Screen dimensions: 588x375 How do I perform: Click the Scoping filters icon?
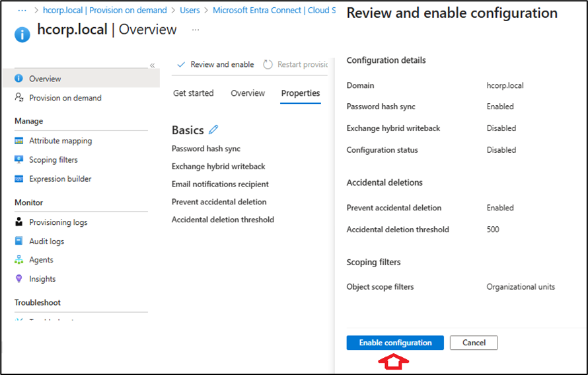click(x=18, y=160)
